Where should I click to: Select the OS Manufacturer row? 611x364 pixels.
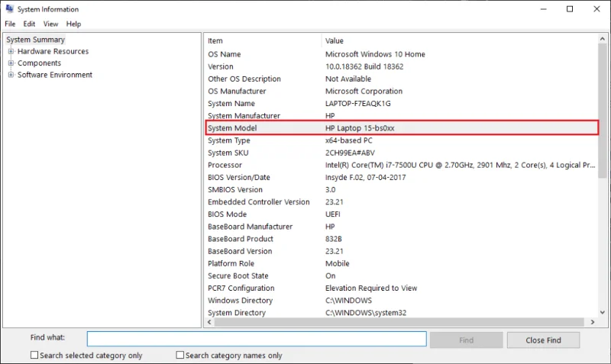click(402, 91)
